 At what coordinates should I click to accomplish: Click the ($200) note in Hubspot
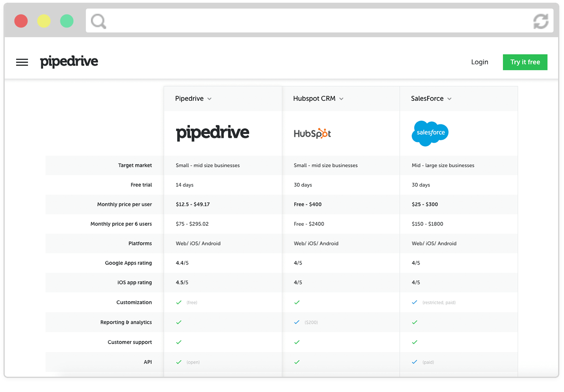click(x=311, y=323)
